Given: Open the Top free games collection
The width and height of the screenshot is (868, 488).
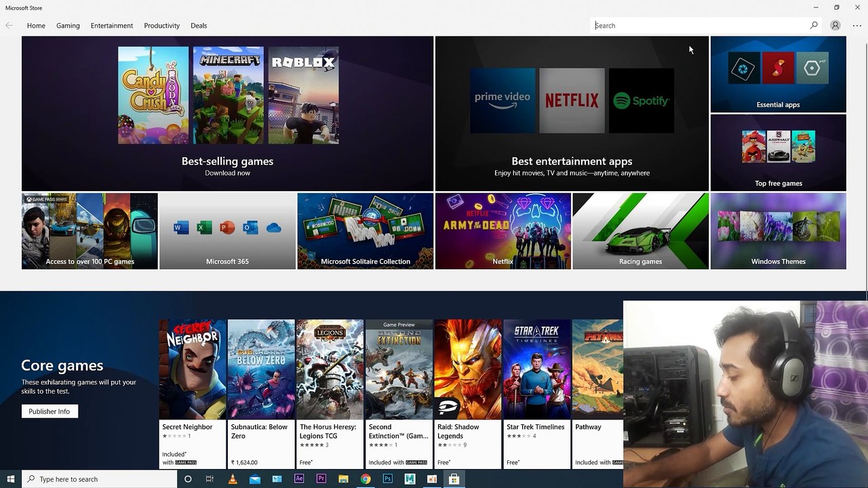Looking at the screenshot, I should pos(778,152).
